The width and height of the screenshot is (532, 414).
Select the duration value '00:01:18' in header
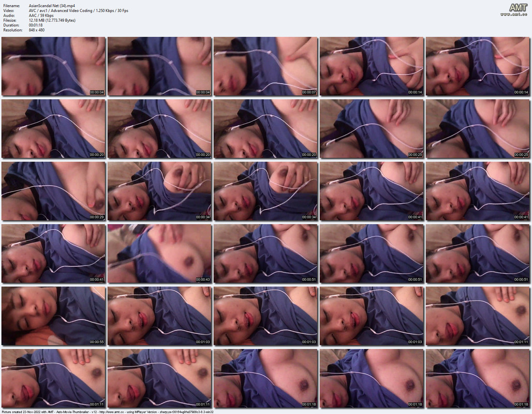pyautogui.click(x=36, y=25)
